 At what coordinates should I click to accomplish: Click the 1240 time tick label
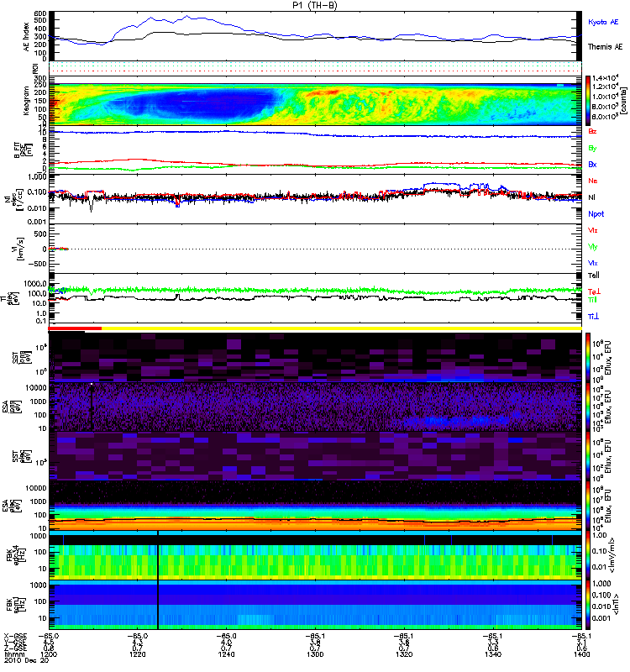(x=226, y=654)
